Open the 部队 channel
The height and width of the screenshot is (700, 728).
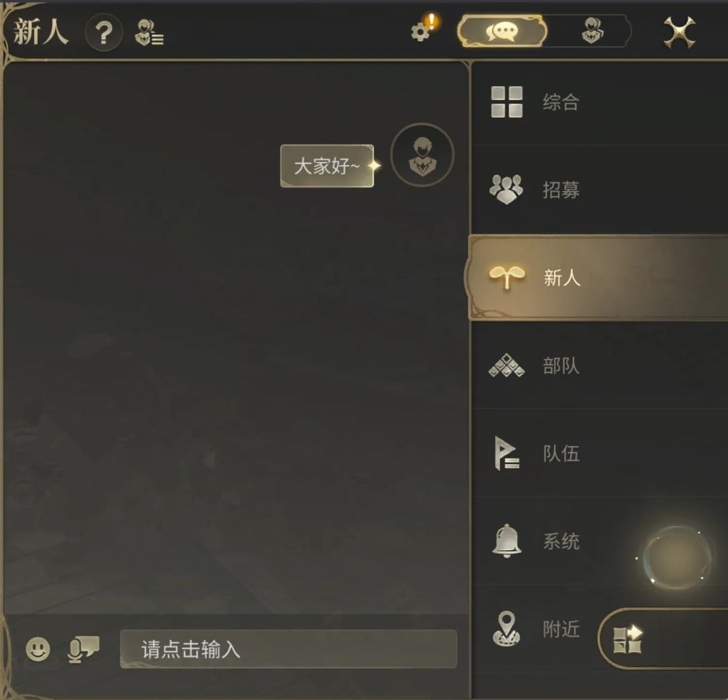point(599,366)
